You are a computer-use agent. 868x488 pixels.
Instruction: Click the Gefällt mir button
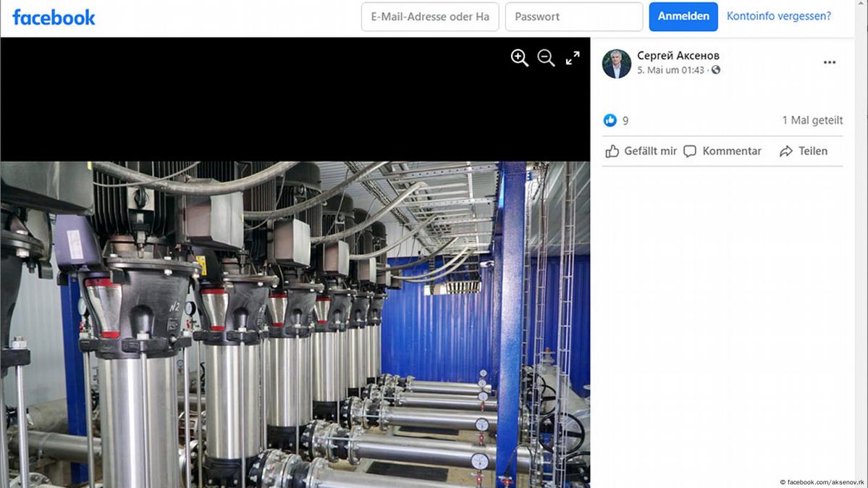641,151
